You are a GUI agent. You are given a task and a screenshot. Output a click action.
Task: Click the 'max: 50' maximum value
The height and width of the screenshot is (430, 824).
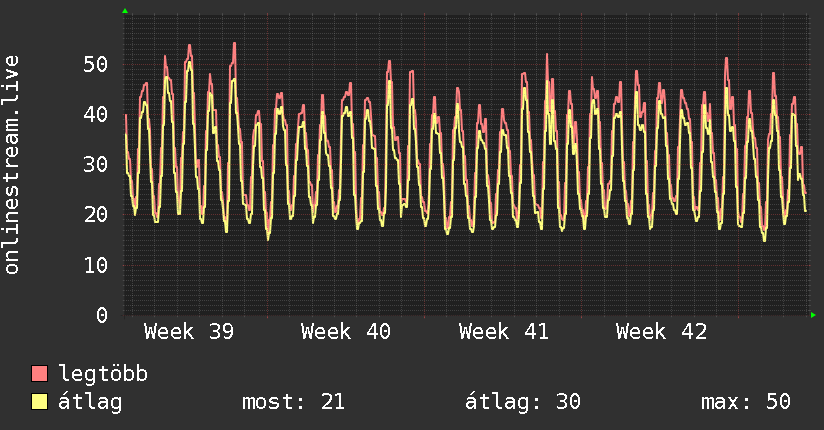[746, 402]
